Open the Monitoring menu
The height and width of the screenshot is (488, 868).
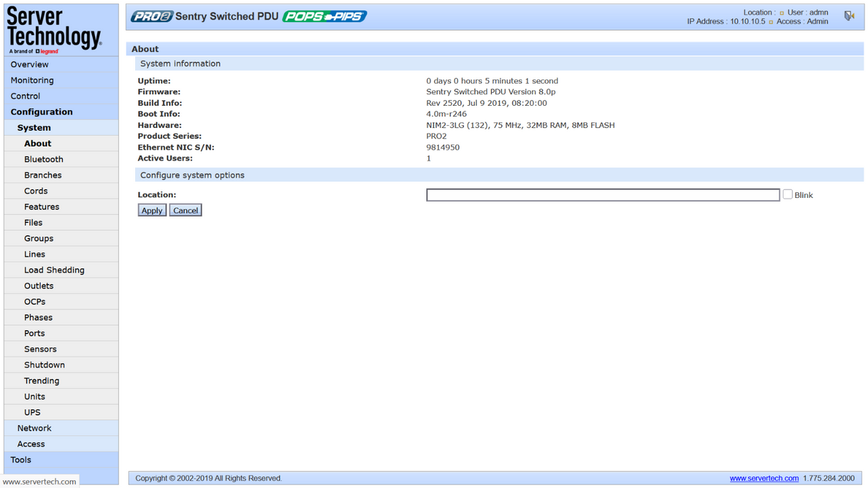point(61,80)
